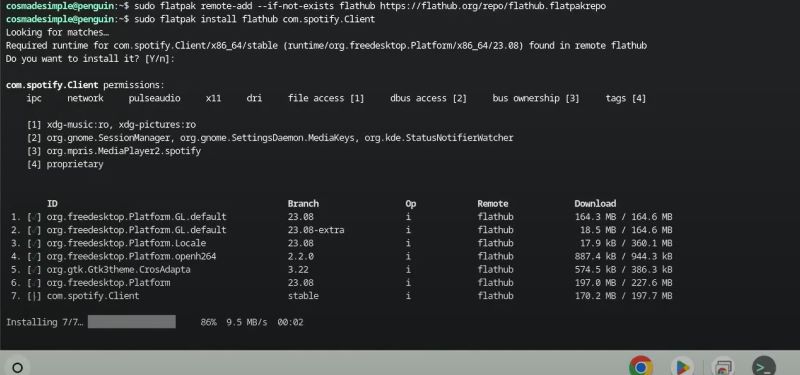Click the 'x11' permission

click(x=213, y=98)
